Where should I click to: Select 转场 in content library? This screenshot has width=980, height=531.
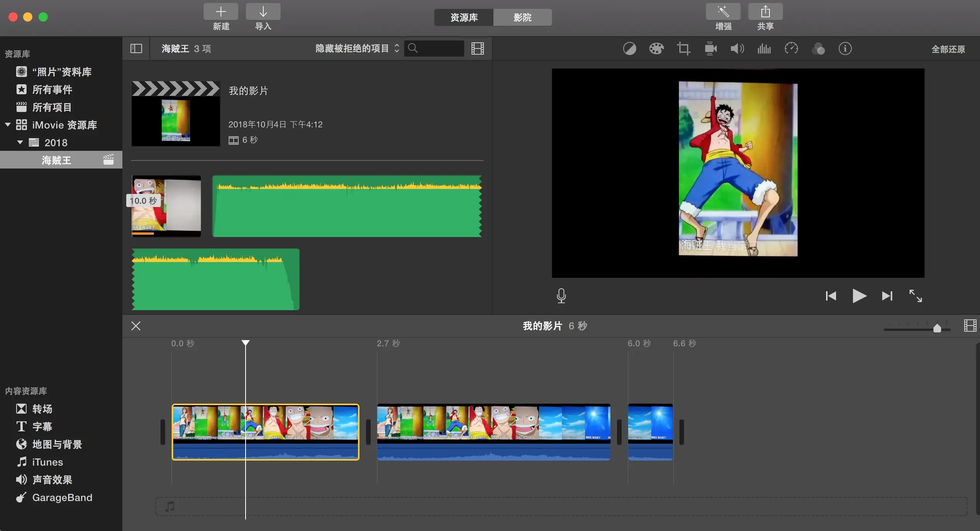[x=42, y=409]
